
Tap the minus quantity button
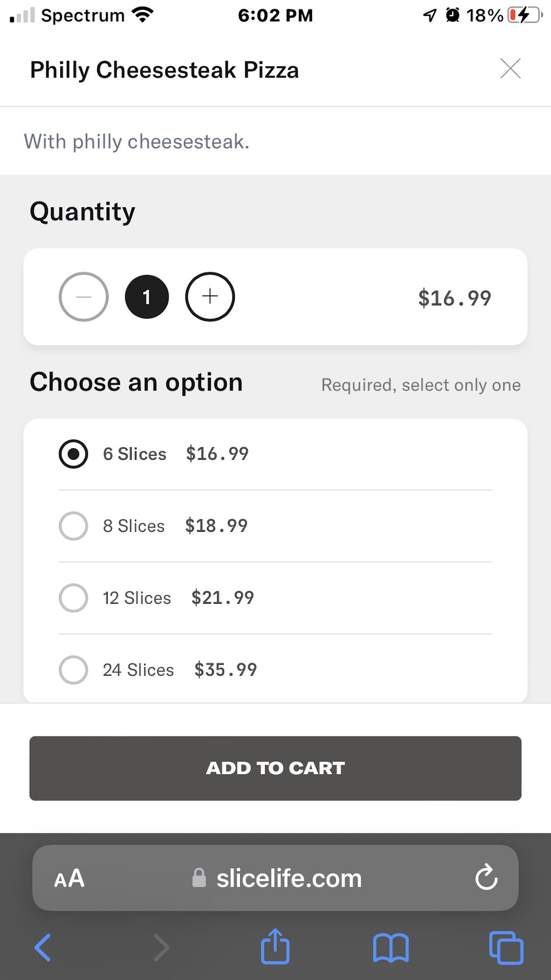pos(84,297)
